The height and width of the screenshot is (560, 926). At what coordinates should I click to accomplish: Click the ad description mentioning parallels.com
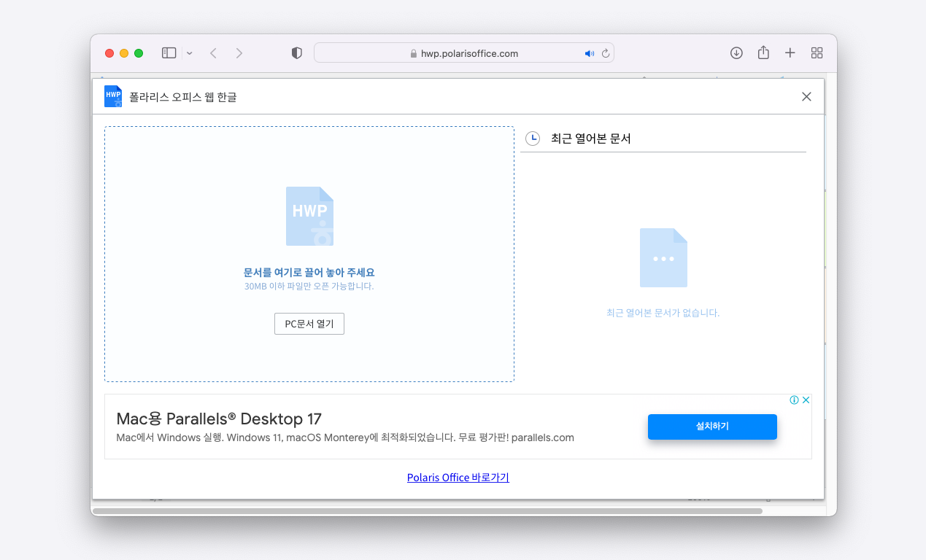click(x=345, y=438)
